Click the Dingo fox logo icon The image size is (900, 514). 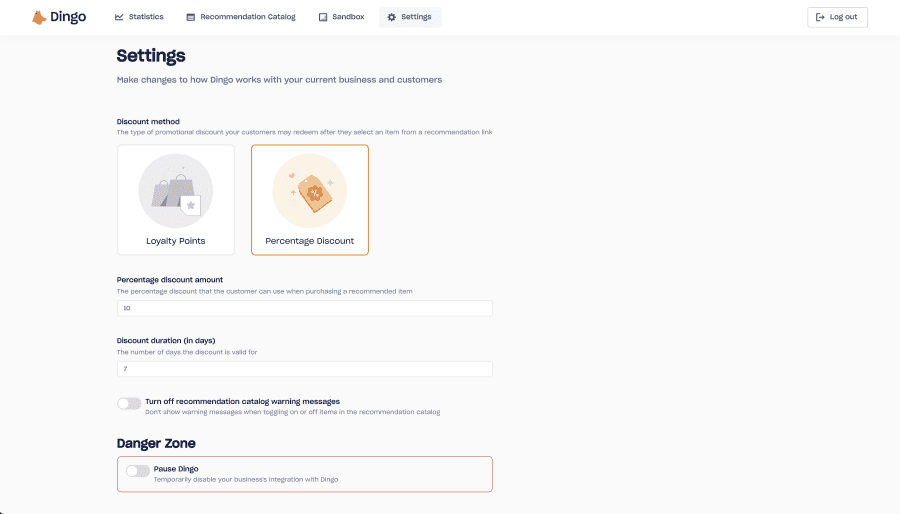click(x=39, y=17)
